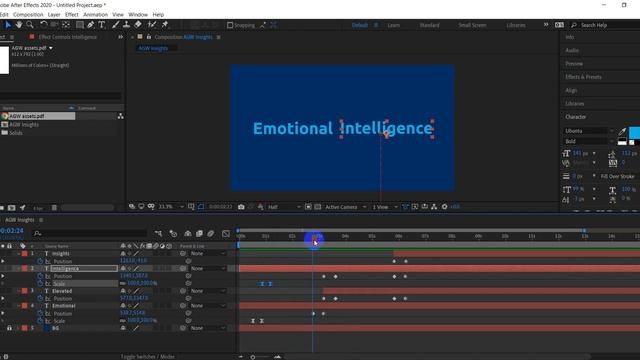This screenshot has height=360, width=640.
Task: Unlock the BG layer lock
Action: point(9,328)
